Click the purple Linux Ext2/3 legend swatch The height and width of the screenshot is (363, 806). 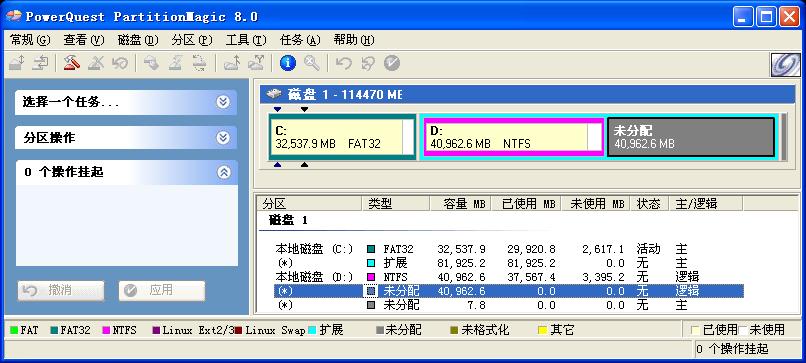(x=156, y=330)
